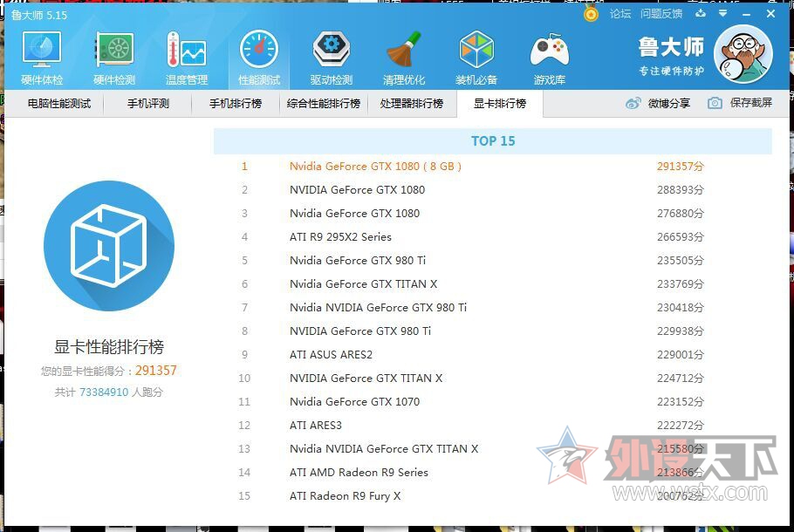The height and width of the screenshot is (532, 794).
Task: Switch to 处理器排行榜 tab
Action: 412,104
